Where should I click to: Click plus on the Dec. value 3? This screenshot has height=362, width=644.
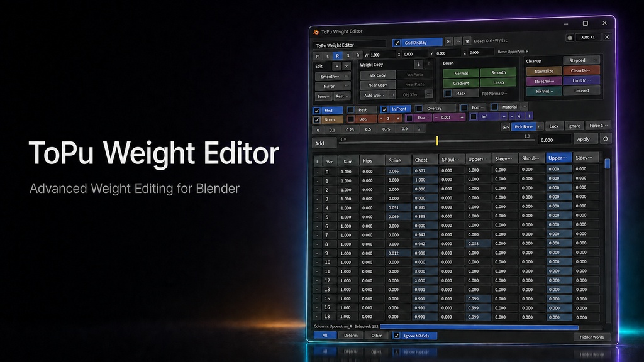point(397,118)
